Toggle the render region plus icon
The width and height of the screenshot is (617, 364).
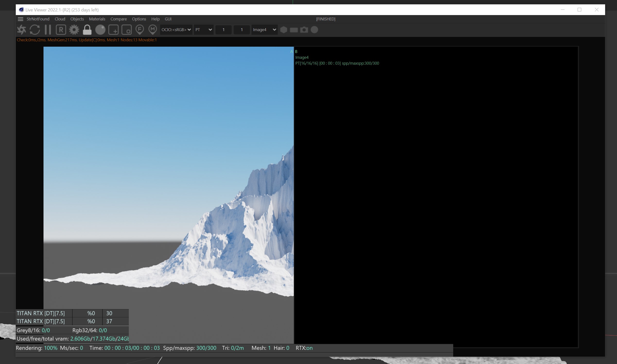(x=113, y=30)
